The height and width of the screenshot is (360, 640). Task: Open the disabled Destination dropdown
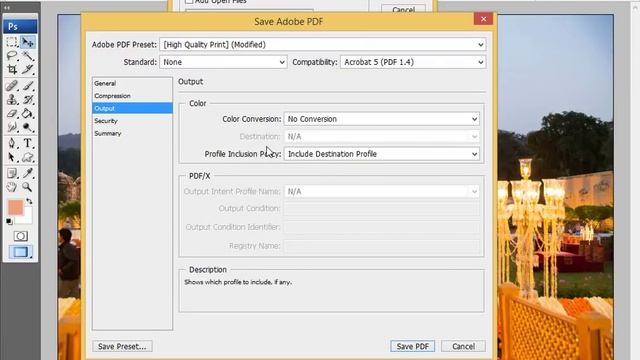coord(382,136)
